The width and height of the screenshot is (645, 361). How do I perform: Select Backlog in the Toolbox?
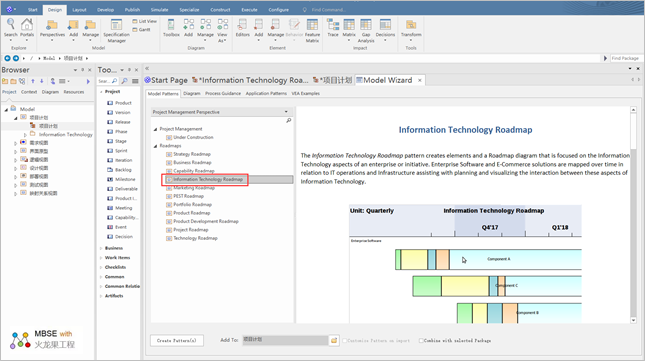[119, 170]
